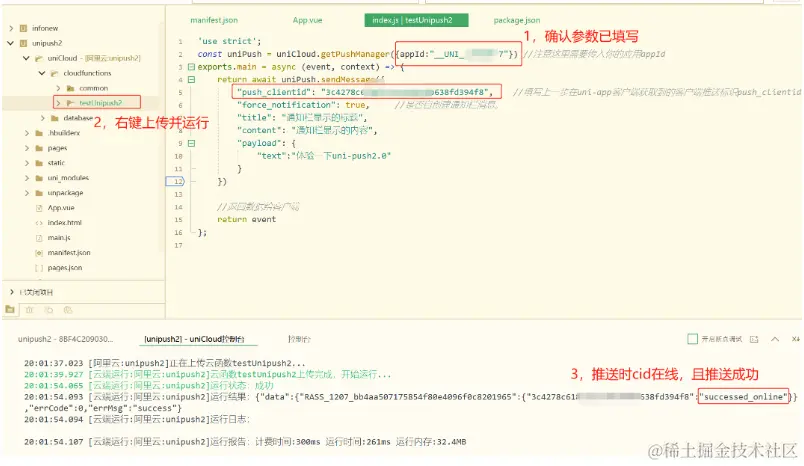Select the pages folder label
Image resolution: width=804 pixels, height=466 pixels.
click(x=57, y=148)
